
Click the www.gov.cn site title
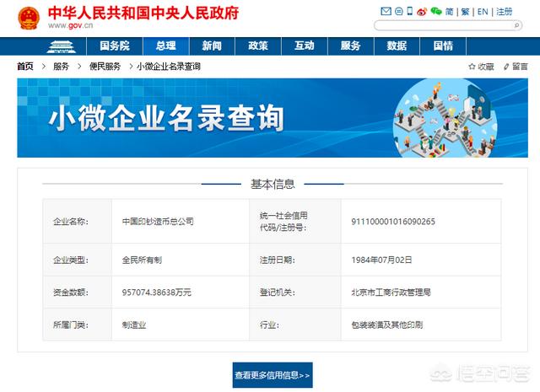(71, 25)
